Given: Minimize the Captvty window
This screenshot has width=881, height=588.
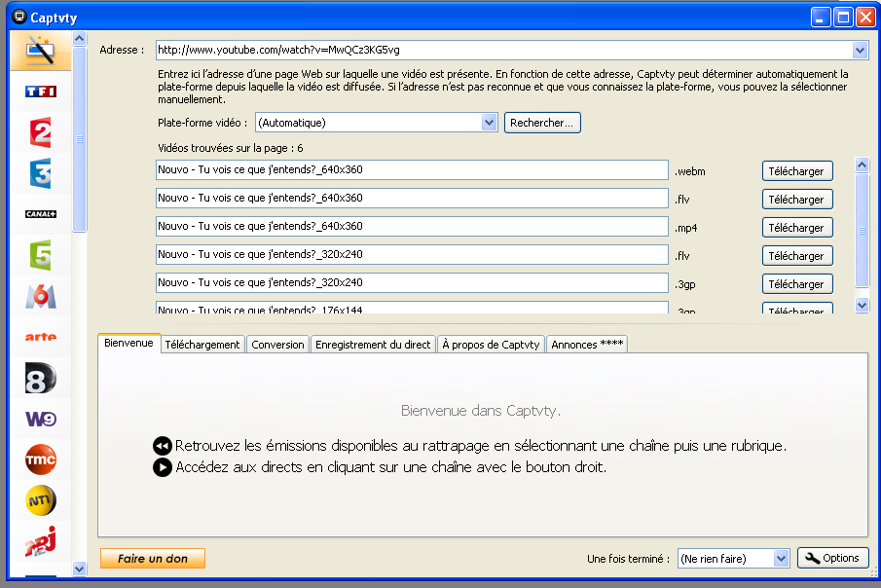Looking at the screenshot, I should 821,18.
